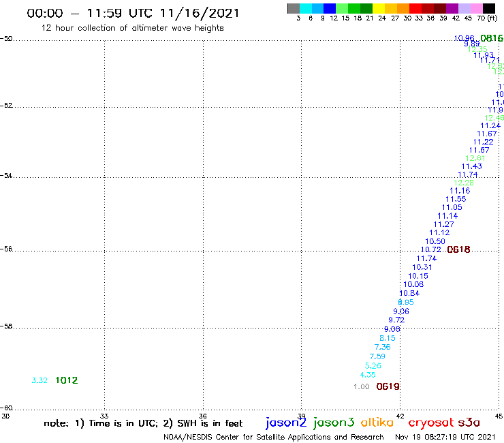504x443 pixels.
Task: Click the 5.26 wave height value
Action: [x=373, y=366]
